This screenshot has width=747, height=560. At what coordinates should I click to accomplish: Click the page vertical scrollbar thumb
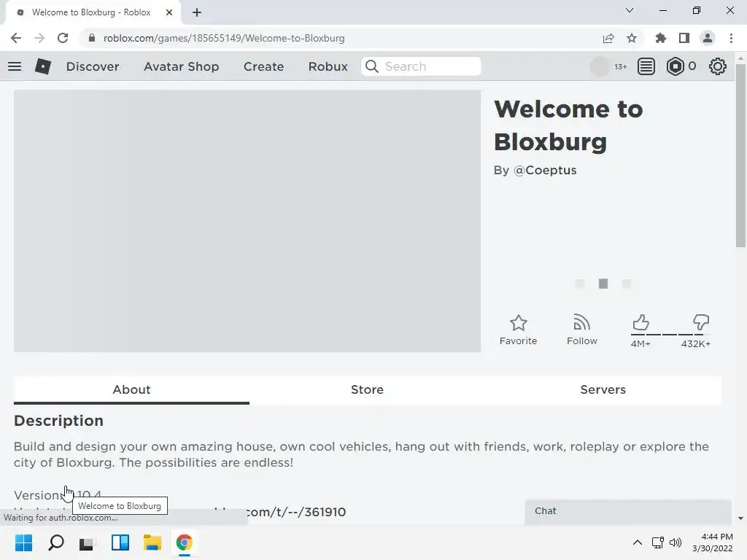click(740, 156)
